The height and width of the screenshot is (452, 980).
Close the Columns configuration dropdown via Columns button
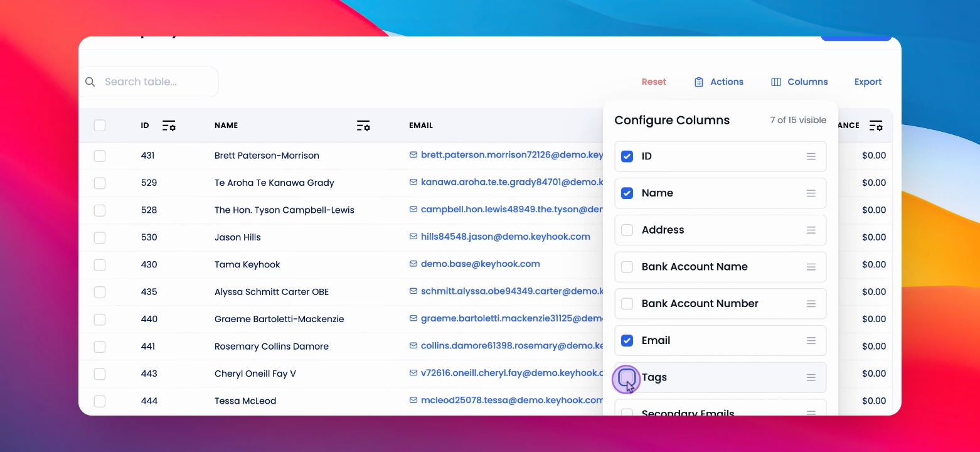click(799, 82)
